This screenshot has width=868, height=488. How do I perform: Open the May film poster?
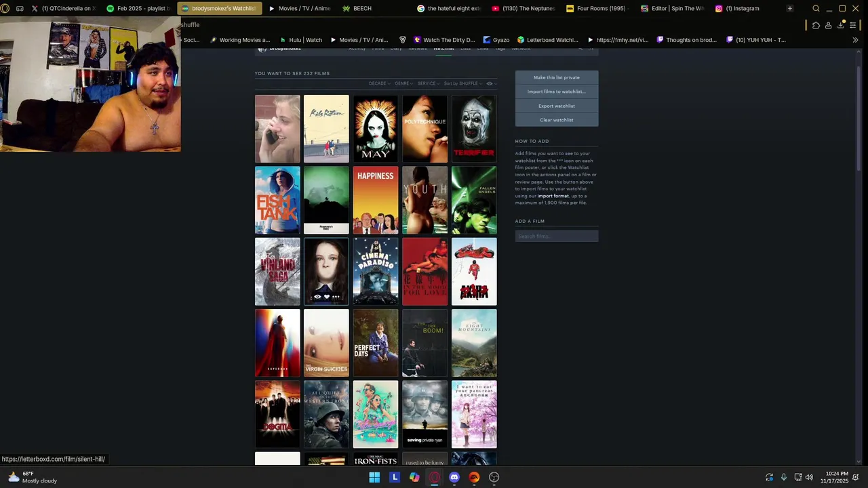click(x=376, y=129)
